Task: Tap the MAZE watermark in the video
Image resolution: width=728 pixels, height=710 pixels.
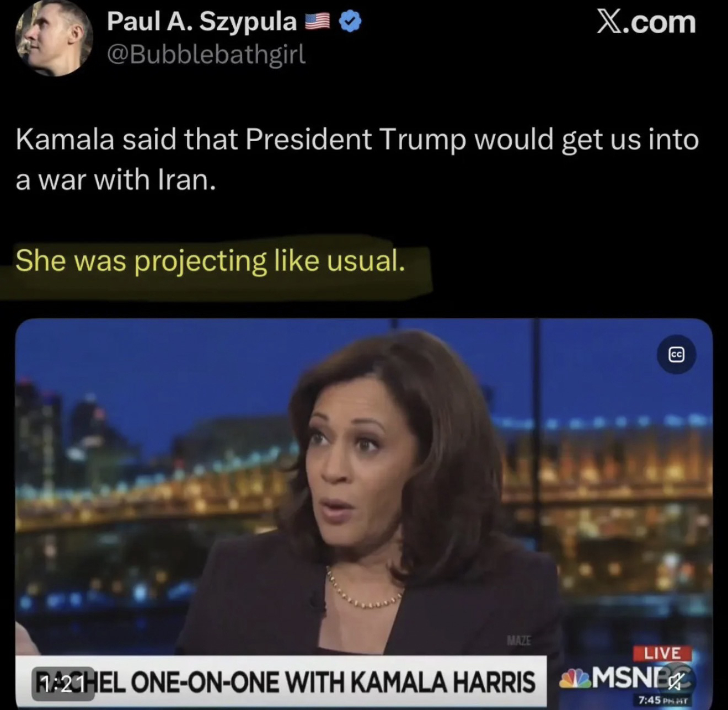Action: point(518,641)
